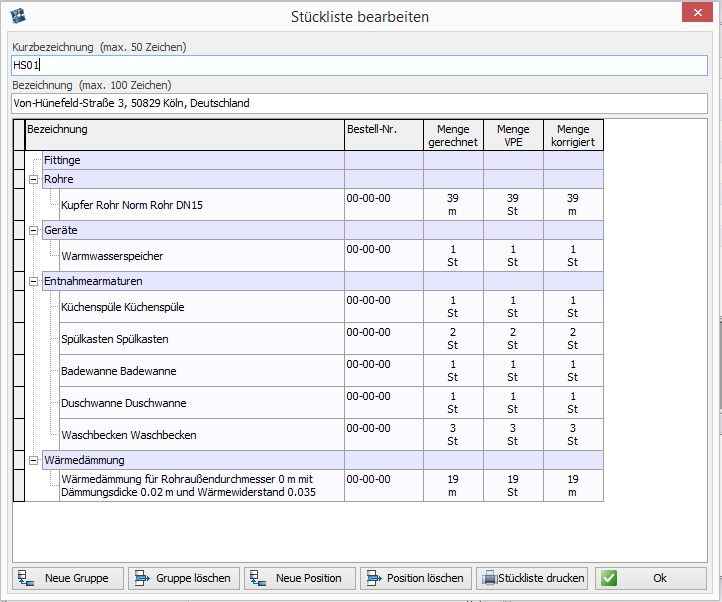The width and height of the screenshot is (722, 602).
Task: Click the Neue Position icon
Action: [258, 578]
